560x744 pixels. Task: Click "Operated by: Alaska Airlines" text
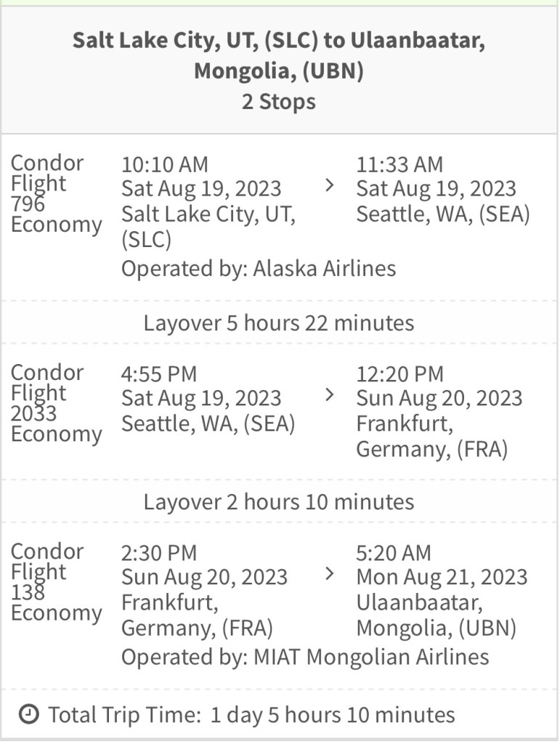[x=259, y=269]
